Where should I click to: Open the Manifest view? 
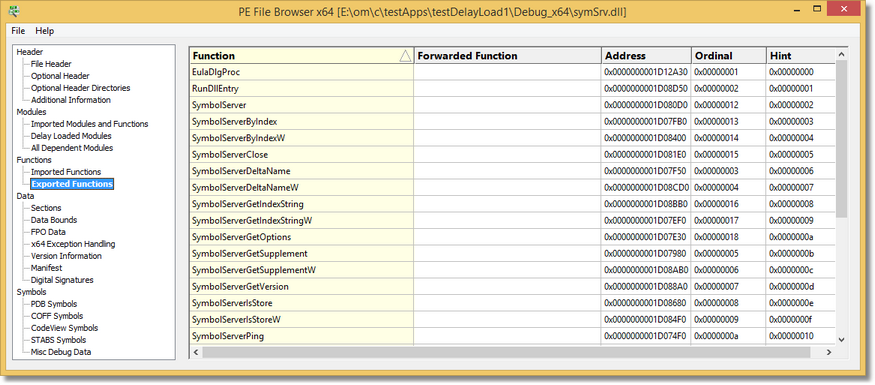(46, 268)
